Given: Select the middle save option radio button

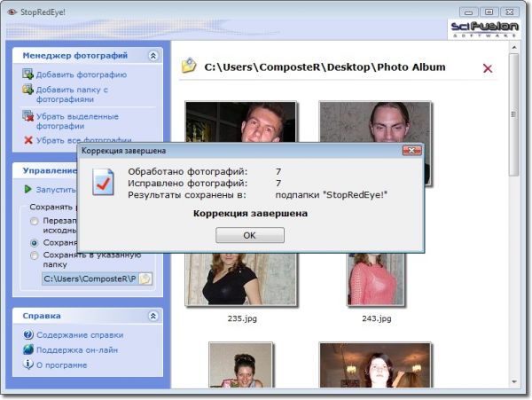Looking at the screenshot, I should [35, 242].
